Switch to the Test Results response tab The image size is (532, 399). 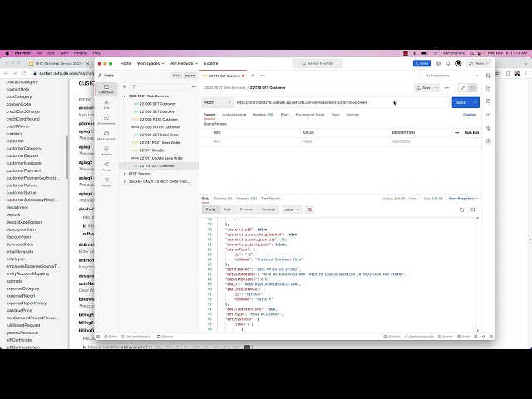coord(270,199)
